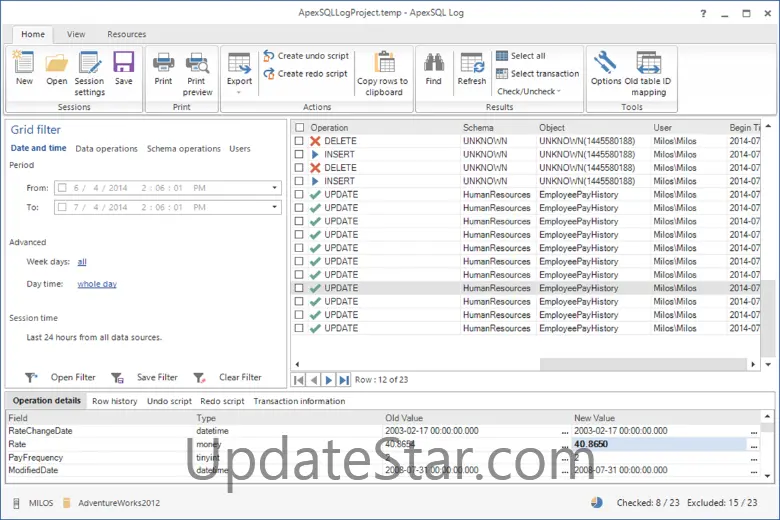This screenshot has height=520, width=780.
Task: Check the first INSERT row checkbox
Action: tap(299, 155)
